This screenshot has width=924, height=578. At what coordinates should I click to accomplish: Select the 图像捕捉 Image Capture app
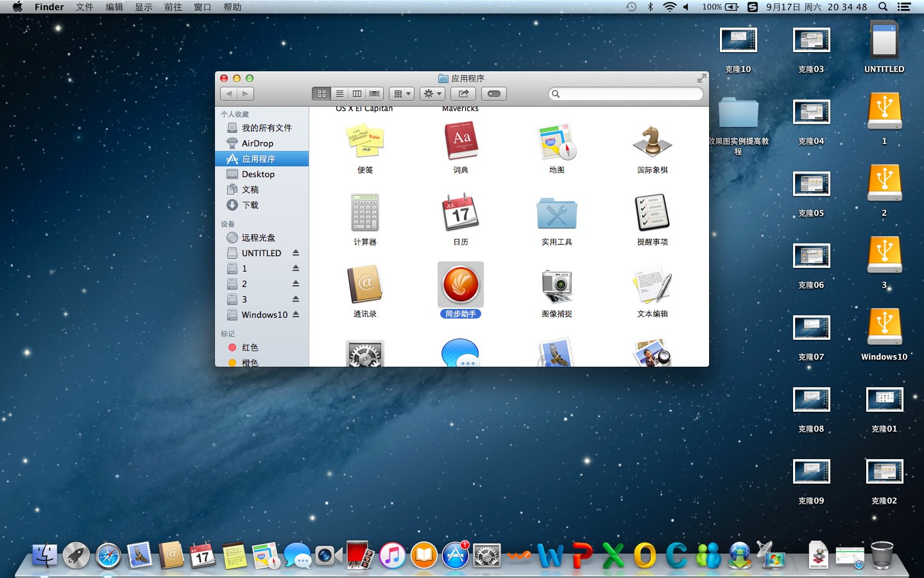click(556, 285)
